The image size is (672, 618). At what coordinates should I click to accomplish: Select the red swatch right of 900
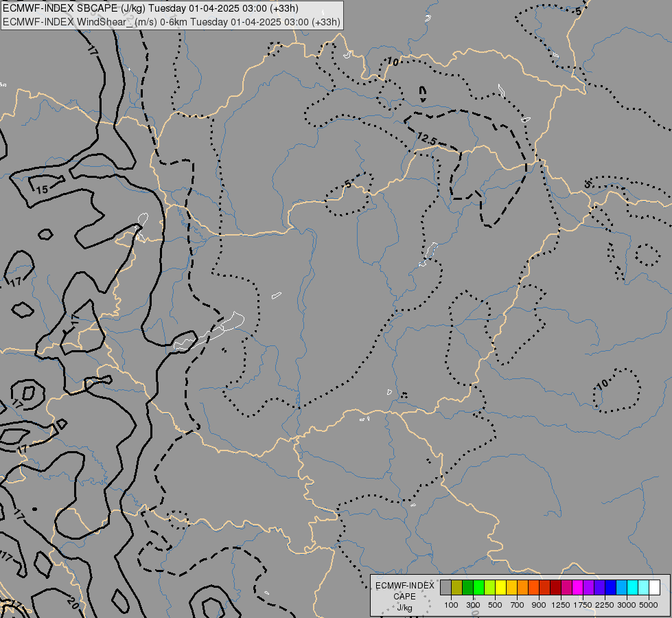(x=545, y=587)
